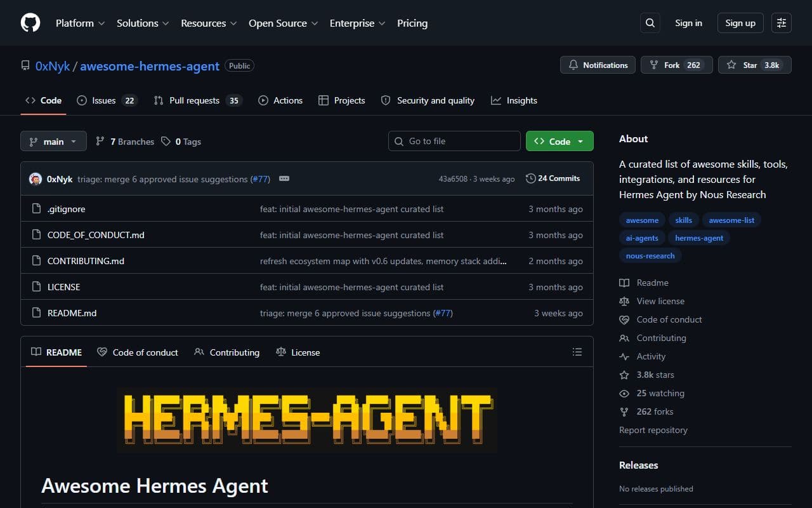The image size is (812, 508).
Task: Select the Code of conduct README tab
Action: coord(138,352)
